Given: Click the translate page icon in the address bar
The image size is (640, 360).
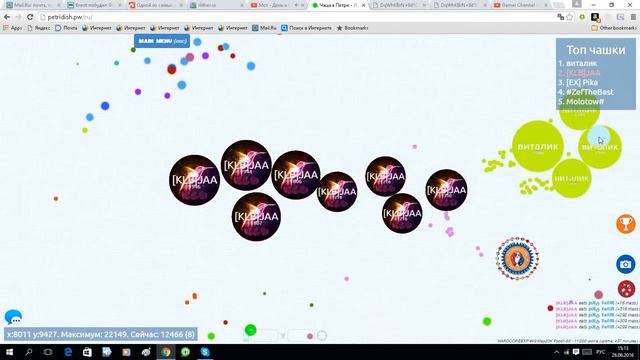Looking at the screenshot, I should pos(560,17).
